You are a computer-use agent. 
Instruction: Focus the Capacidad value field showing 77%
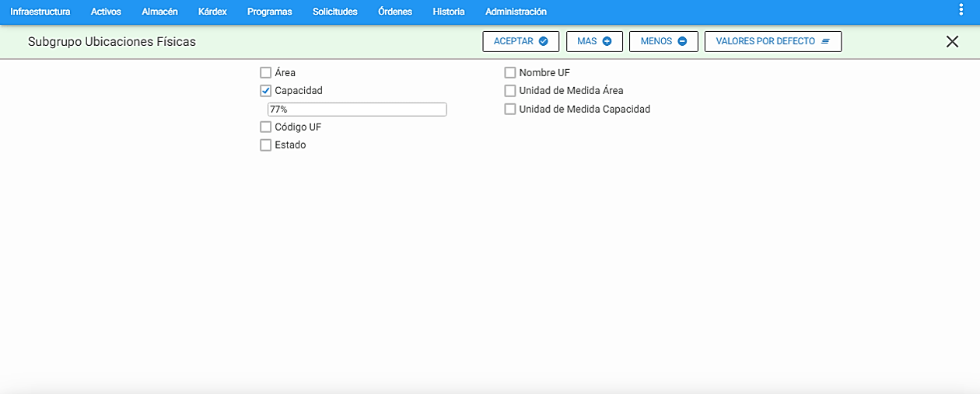pyautogui.click(x=357, y=110)
